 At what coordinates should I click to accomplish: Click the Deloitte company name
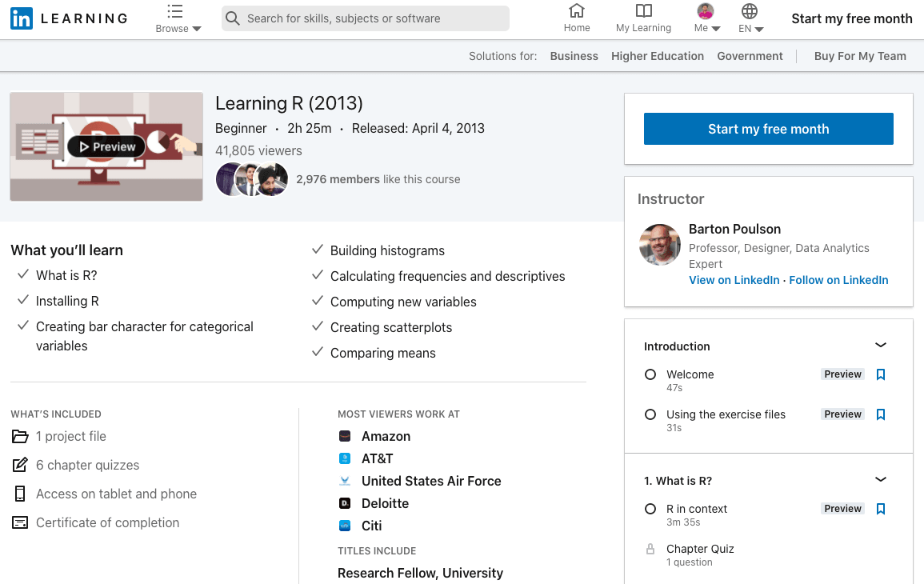(386, 503)
